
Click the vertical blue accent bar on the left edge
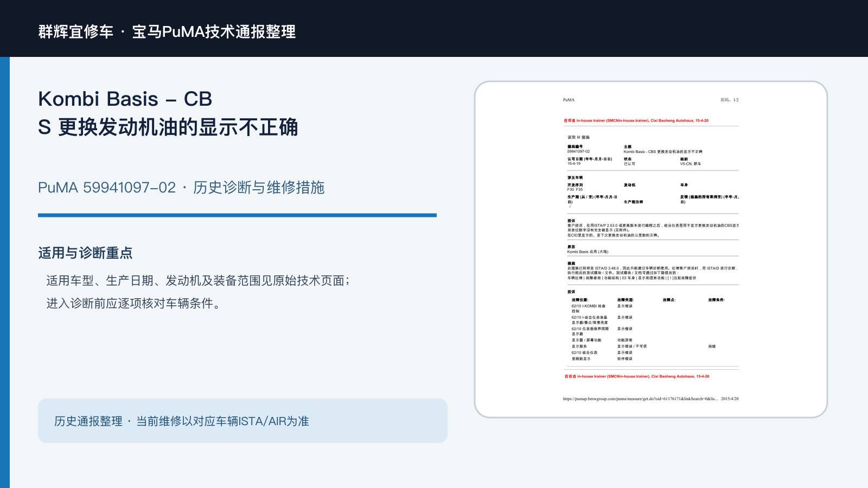pos(5,272)
